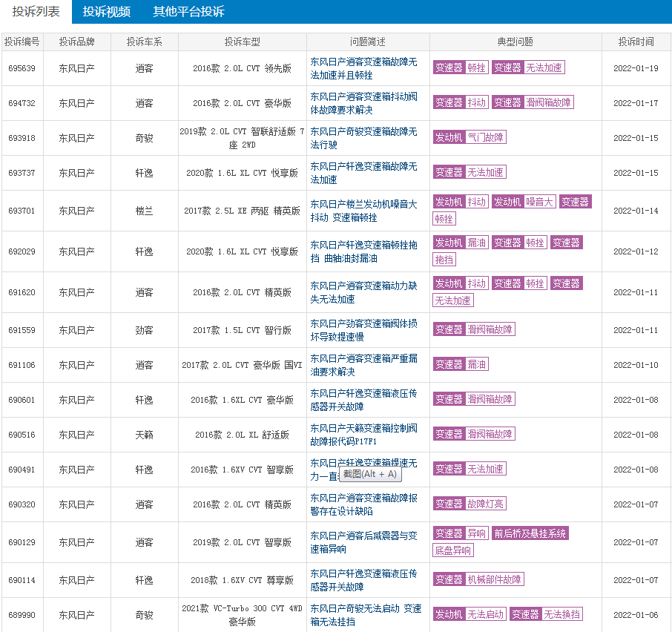Screen dimensions: 672x632
Task: Select the 前后桥及悬挂系统 category tag
Action: (x=530, y=533)
